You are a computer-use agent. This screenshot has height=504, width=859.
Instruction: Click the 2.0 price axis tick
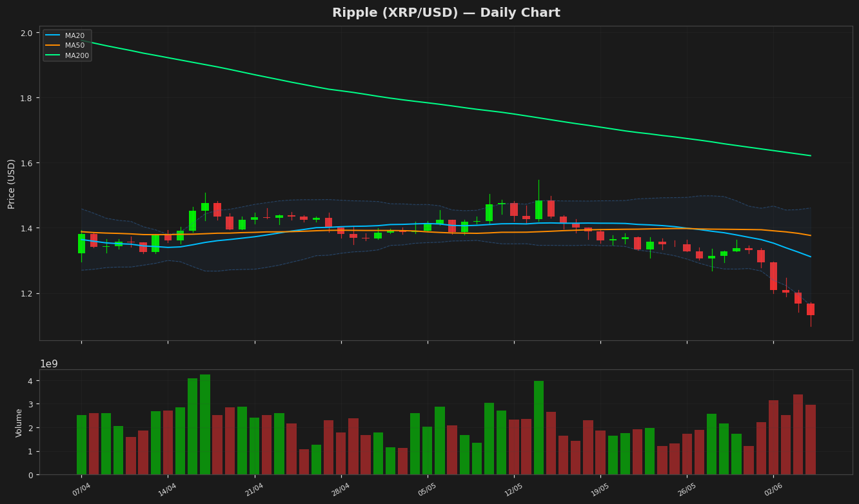click(x=26, y=33)
